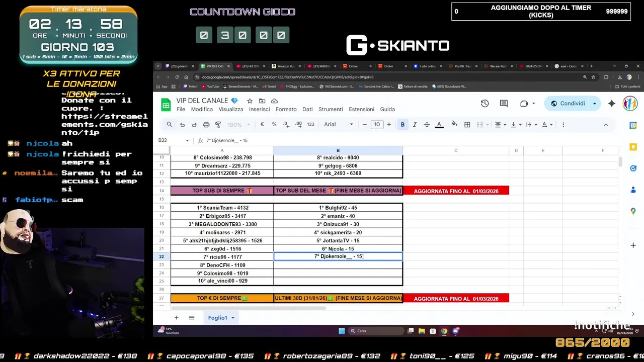Print the spreadsheet
The image size is (644, 362).
coord(206,125)
